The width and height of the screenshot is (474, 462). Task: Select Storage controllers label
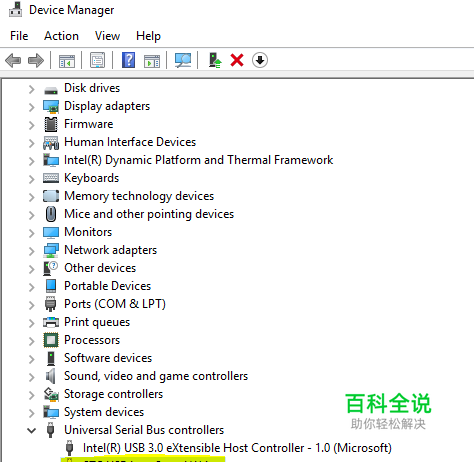(113, 394)
